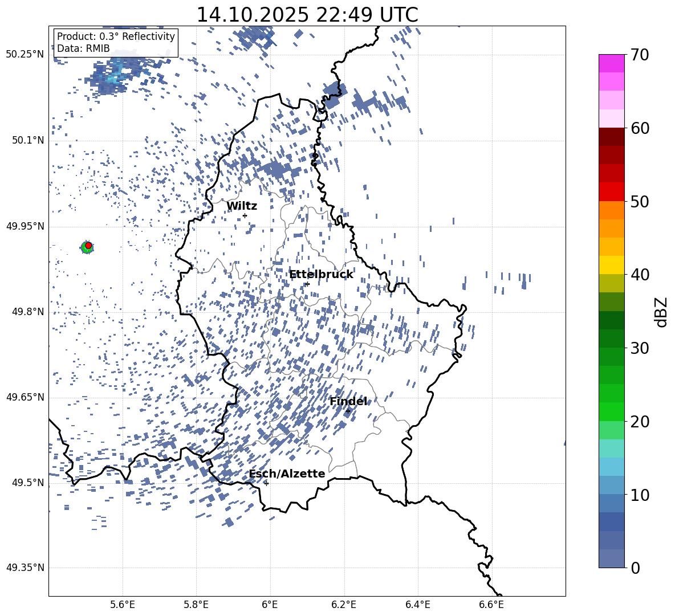Viewport: 675px width, 616px height.
Task: Click the Findel station cross marker
Action: click(348, 411)
